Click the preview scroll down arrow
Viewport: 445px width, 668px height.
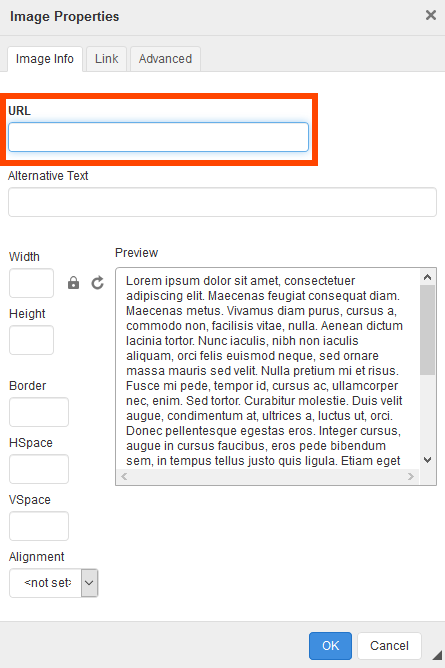[x=428, y=460]
